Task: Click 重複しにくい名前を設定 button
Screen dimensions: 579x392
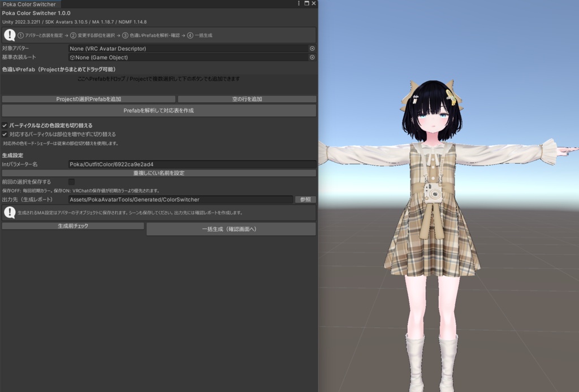Action: click(159, 173)
